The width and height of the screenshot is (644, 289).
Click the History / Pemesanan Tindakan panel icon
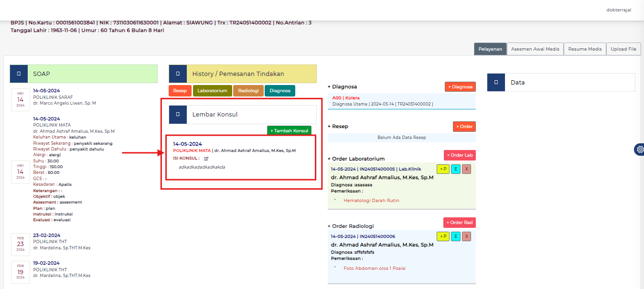point(178,74)
